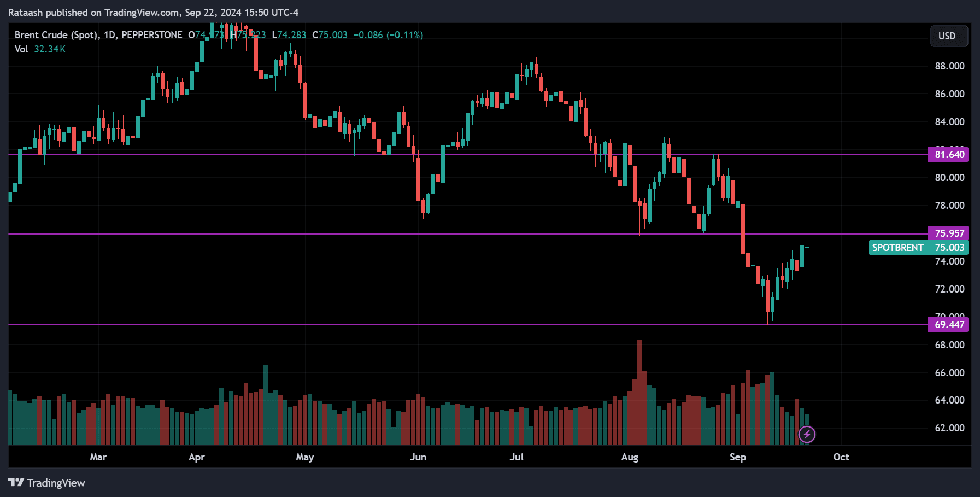Viewport: 980px width, 497px height.
Task: Click the 69.447 support line label
Action: 947,325
